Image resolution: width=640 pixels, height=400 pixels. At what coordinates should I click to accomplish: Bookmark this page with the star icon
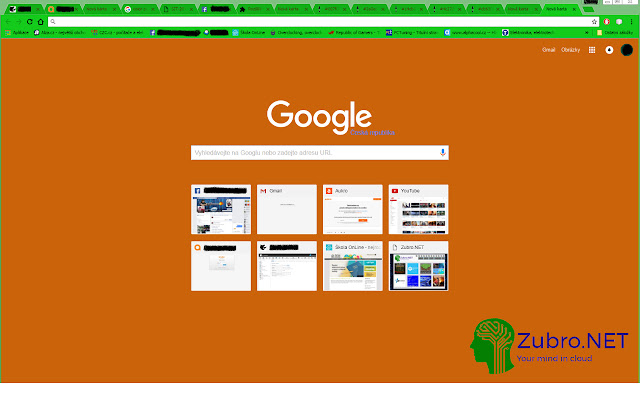594,22
